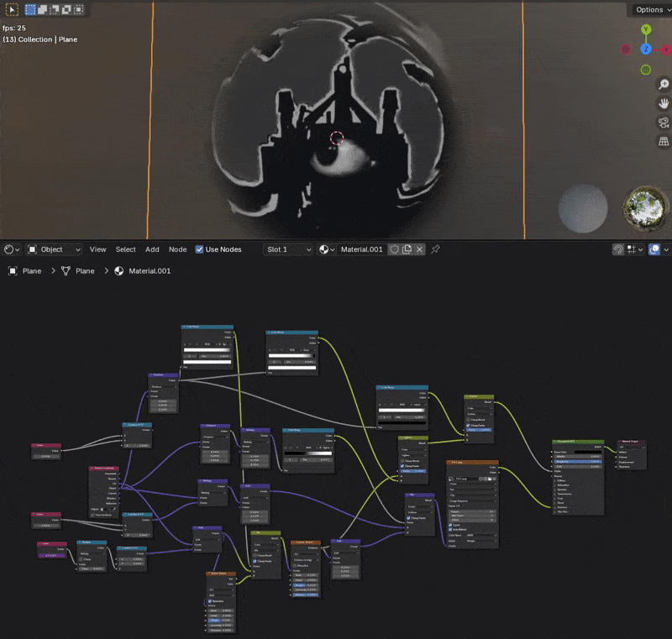Open the snapping options dropdown arrow
This screenshot has width=672, height=639.
pos(641,249)
